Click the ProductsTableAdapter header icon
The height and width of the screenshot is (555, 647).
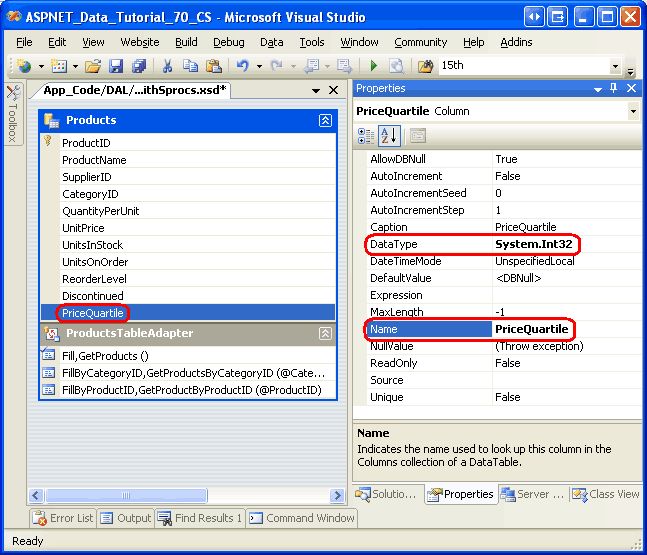[x=52, y=333]
